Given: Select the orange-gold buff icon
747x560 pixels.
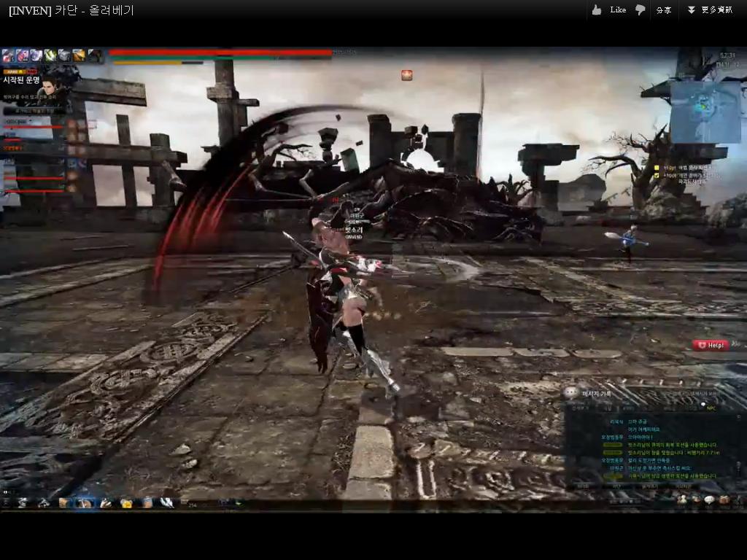Looking at the screenshot, I should (79, 56).
